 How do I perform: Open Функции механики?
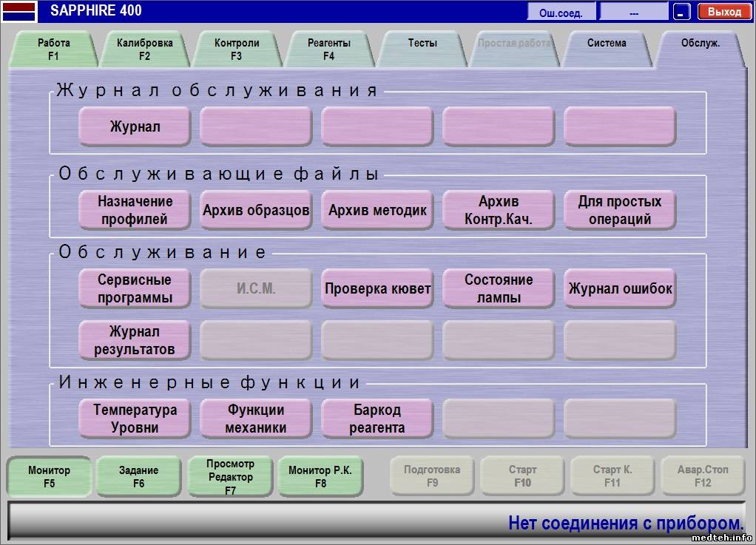click(x=256, y=419)
